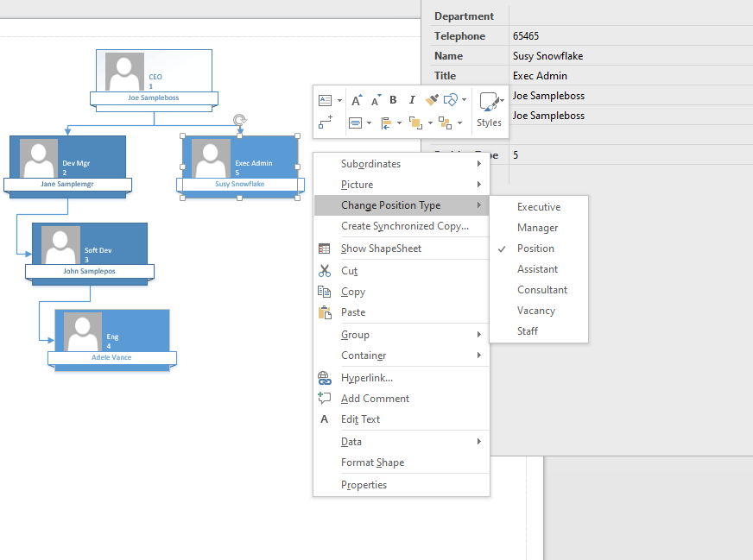Click the empty Department value field
753x560 pixels.
pyautogui.click(x=630, y=16)
